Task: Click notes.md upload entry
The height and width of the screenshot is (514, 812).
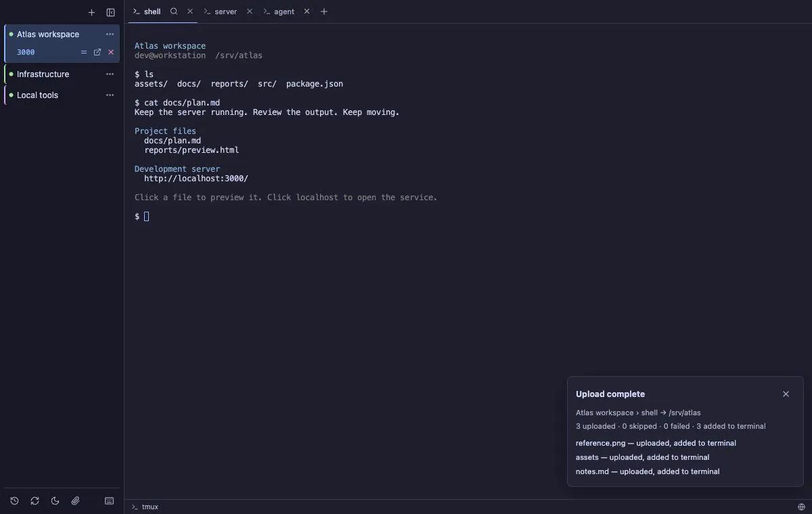Action: (x=648, y=471)
